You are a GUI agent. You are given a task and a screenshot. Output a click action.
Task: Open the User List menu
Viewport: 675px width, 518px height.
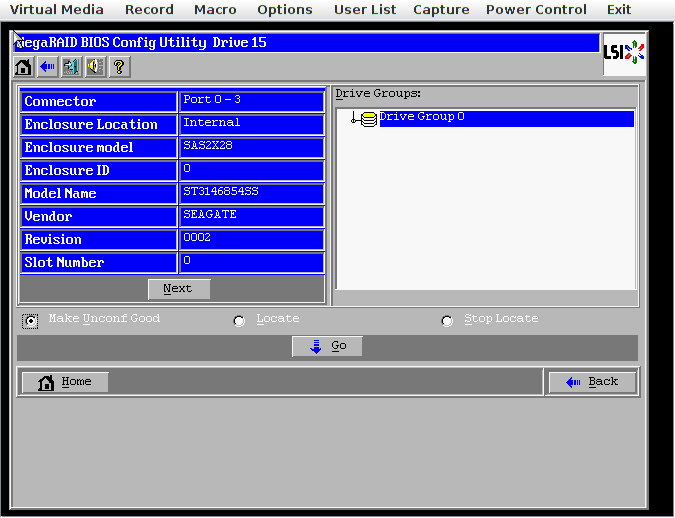pyautogui.click(x=365, y=9)
